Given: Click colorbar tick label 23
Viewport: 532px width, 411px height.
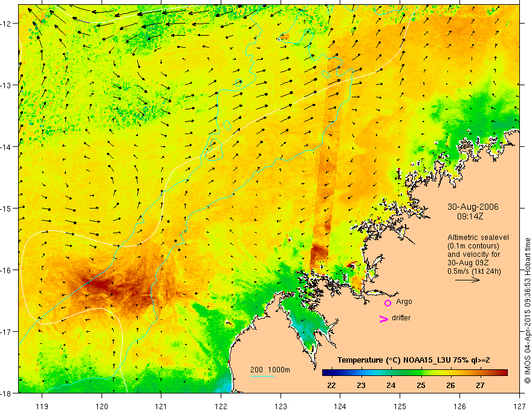Looking at the screenshot, I should tap(362, 386).
